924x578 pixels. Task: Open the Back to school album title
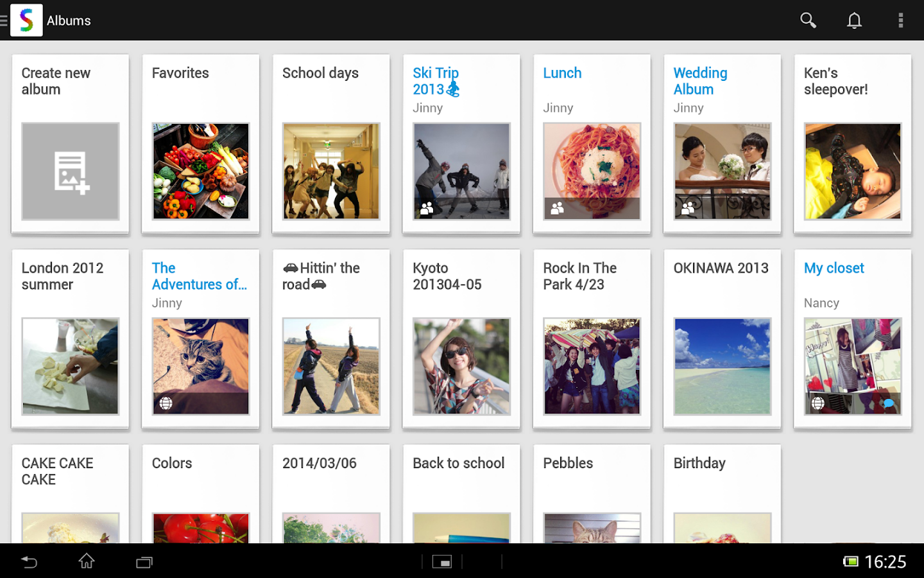458,463
